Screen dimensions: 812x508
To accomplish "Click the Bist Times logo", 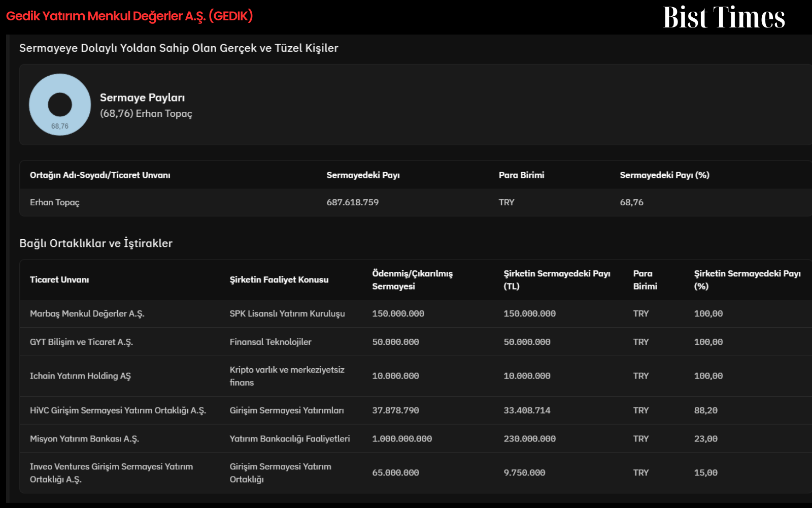I will [x=724, y=17].
